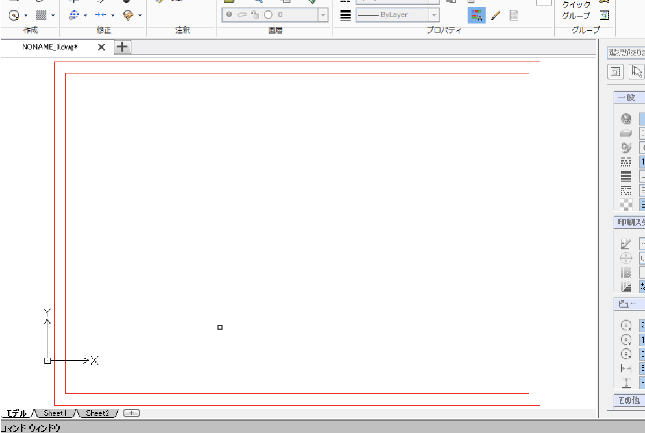The image size is (645, 433).
Task: Click the striped bar icon in print style section
Action: [626, 273]
